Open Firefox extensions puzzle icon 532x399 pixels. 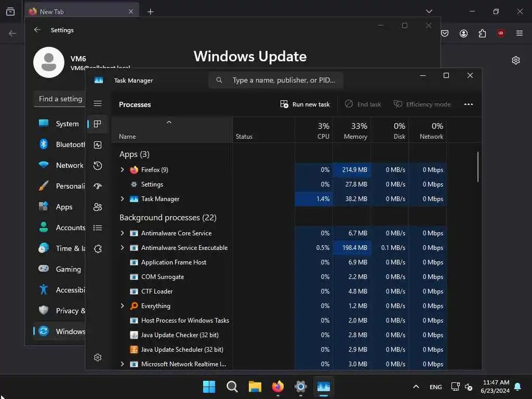coord(482,33)
